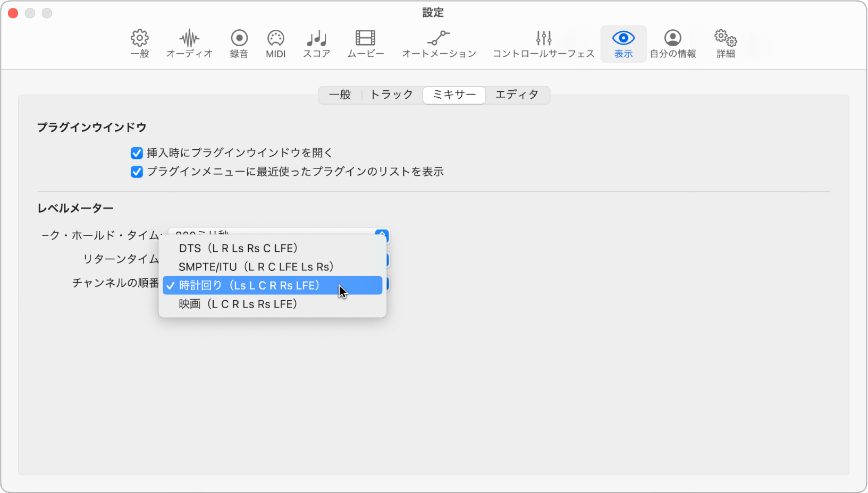The image size is (868, 493).
Task: Open the 詳細 settings pane
Action: (x=724, y=42)
